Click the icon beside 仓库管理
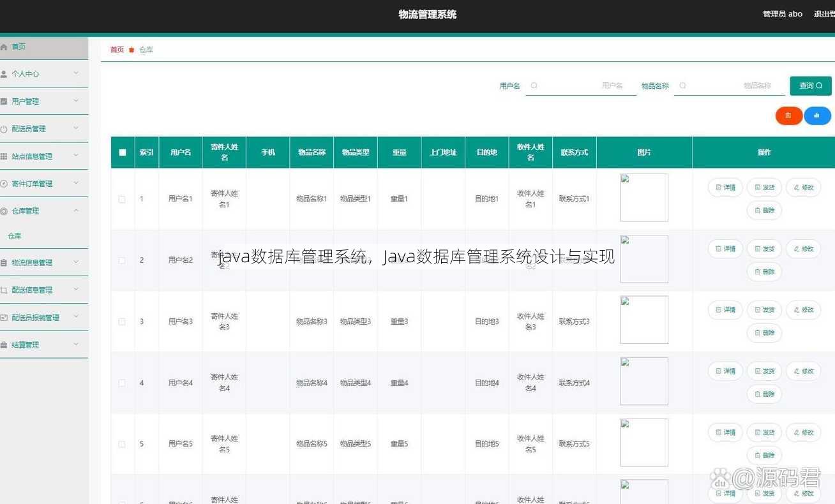Image resolution: width=835 pixels, height=504 pixels. pyautogui.click(x=4, y=211)
